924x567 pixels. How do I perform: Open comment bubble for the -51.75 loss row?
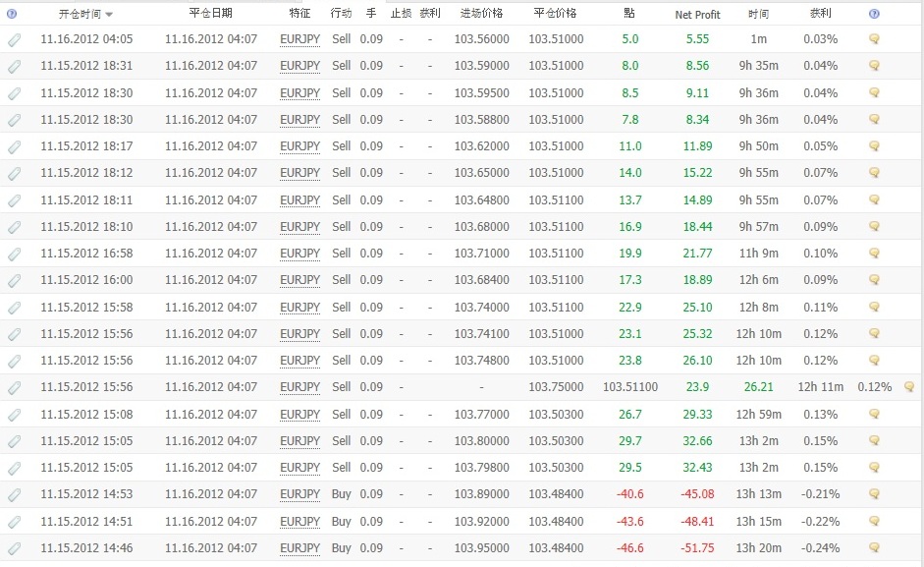click(875, 547)
